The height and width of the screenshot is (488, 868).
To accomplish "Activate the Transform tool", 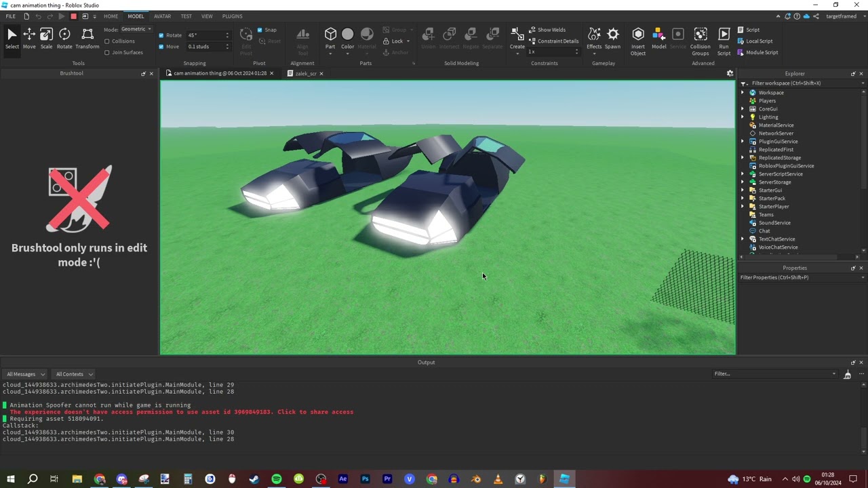I will click(x=87, y=39).
